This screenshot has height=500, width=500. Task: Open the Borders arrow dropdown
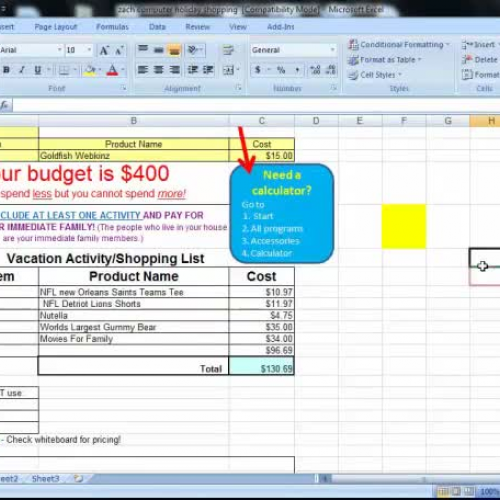click(75, 70)
